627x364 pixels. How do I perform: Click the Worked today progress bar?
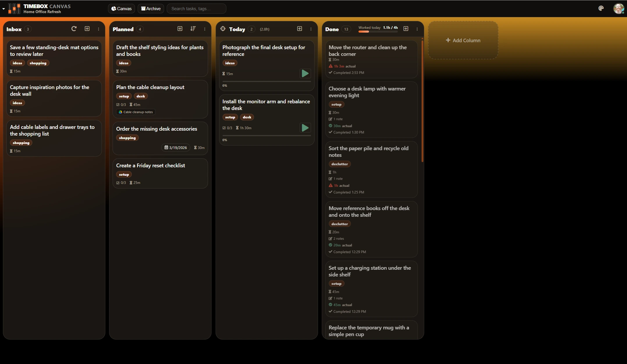[x=378, y=31]
